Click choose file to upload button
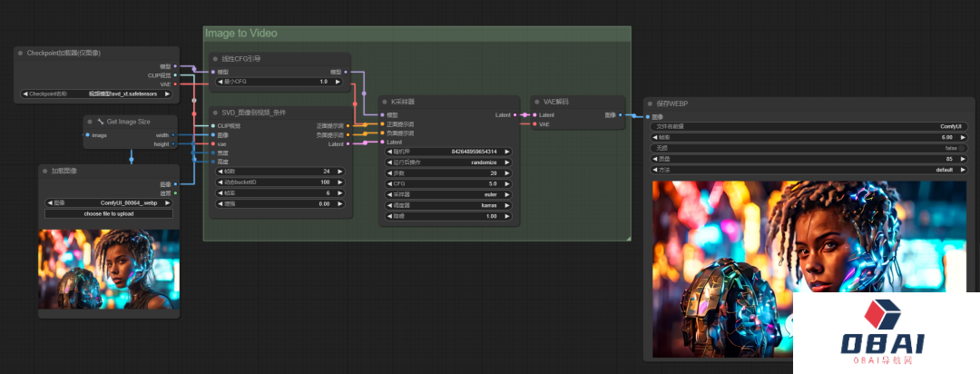Screen dimensions: 980x374 [108, 214]
